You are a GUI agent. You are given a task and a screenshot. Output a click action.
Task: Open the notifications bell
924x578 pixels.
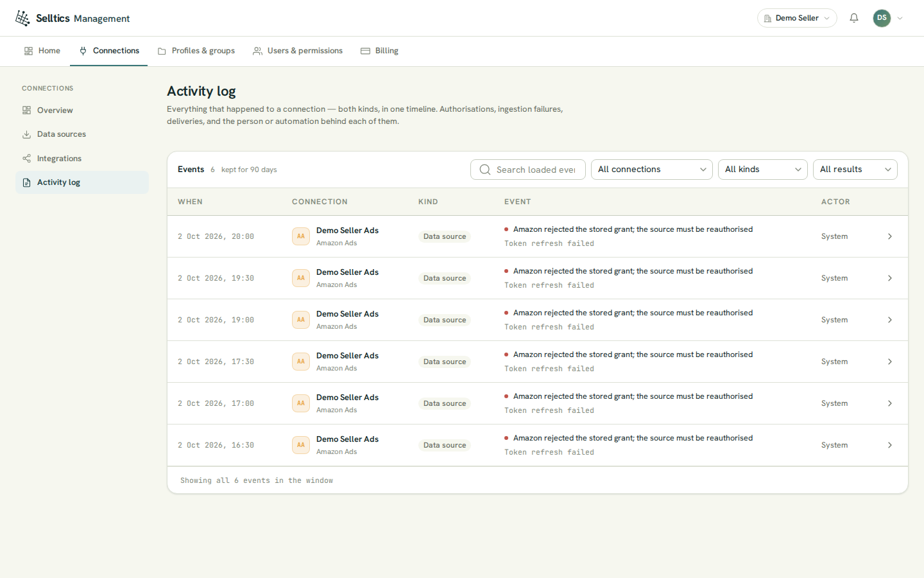tap(854, 18)
